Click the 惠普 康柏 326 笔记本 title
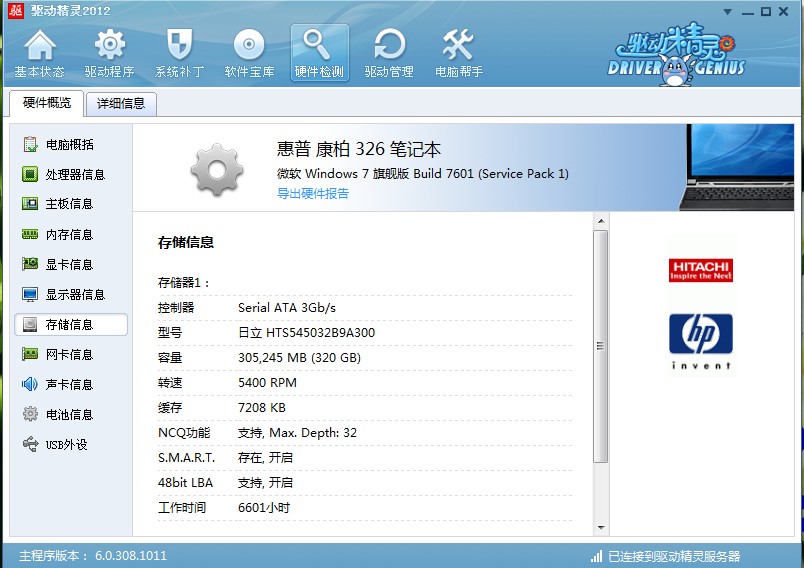804x568 pixels. coord(359,149)
